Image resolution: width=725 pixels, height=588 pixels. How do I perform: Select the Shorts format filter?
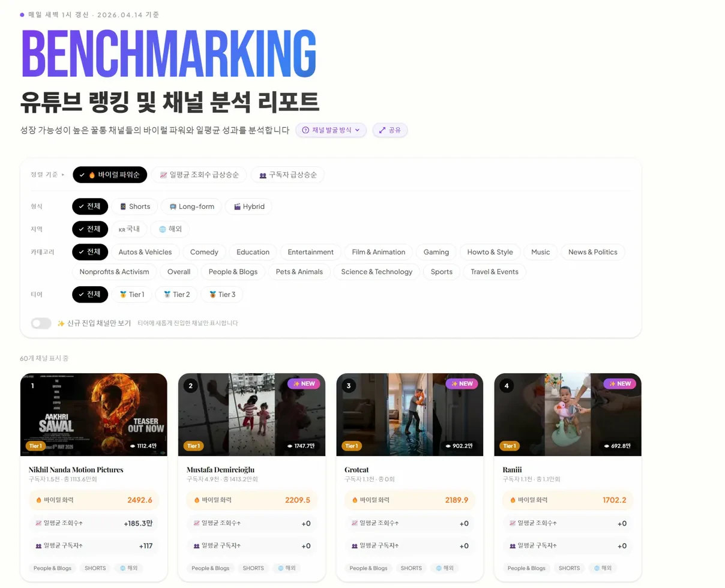(134, 206)
